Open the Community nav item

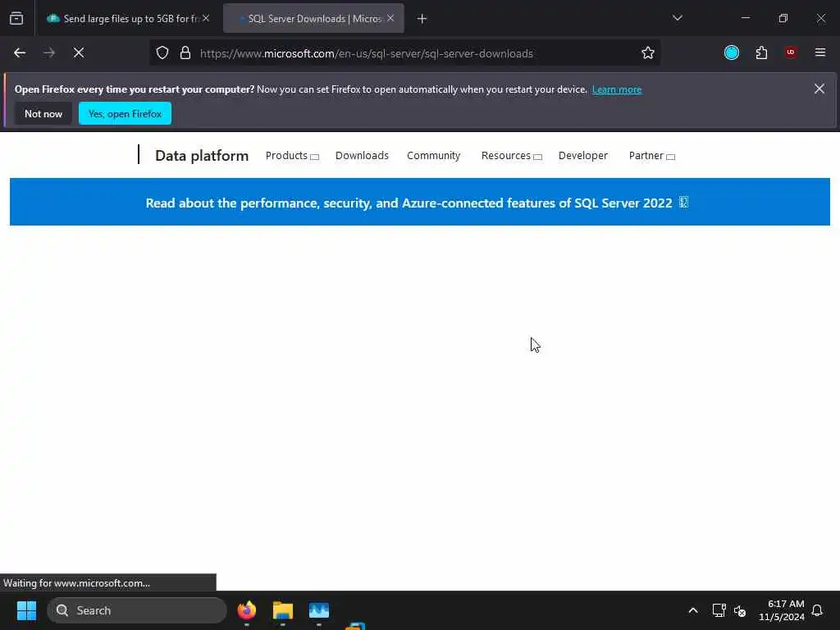point(433,156)
